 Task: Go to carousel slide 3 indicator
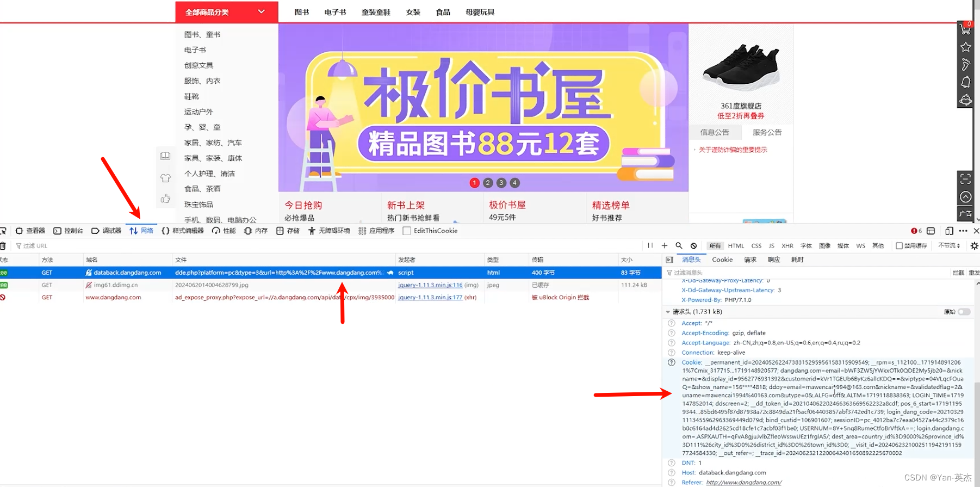[x=501, y=183]
